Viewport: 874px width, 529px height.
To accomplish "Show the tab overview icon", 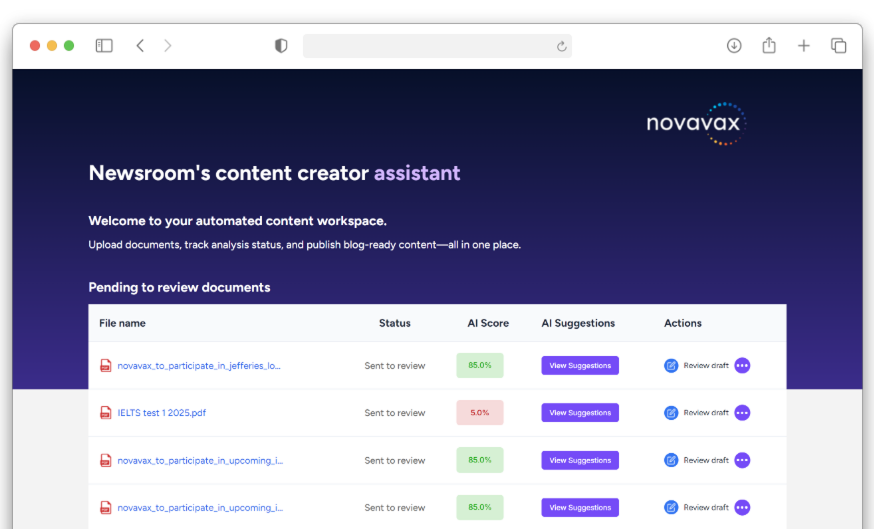I will coord(838,46).
